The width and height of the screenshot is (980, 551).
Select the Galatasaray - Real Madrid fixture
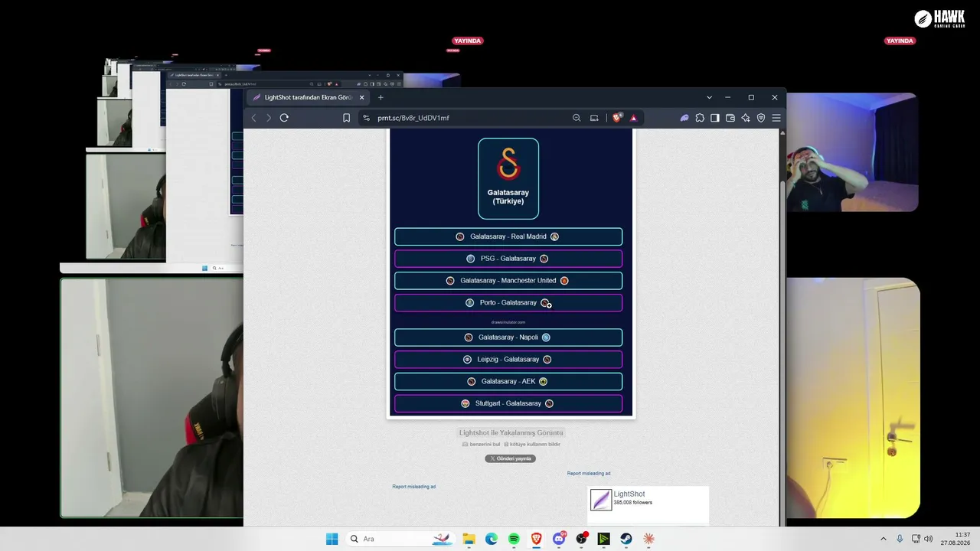click(x=508, y=236)
